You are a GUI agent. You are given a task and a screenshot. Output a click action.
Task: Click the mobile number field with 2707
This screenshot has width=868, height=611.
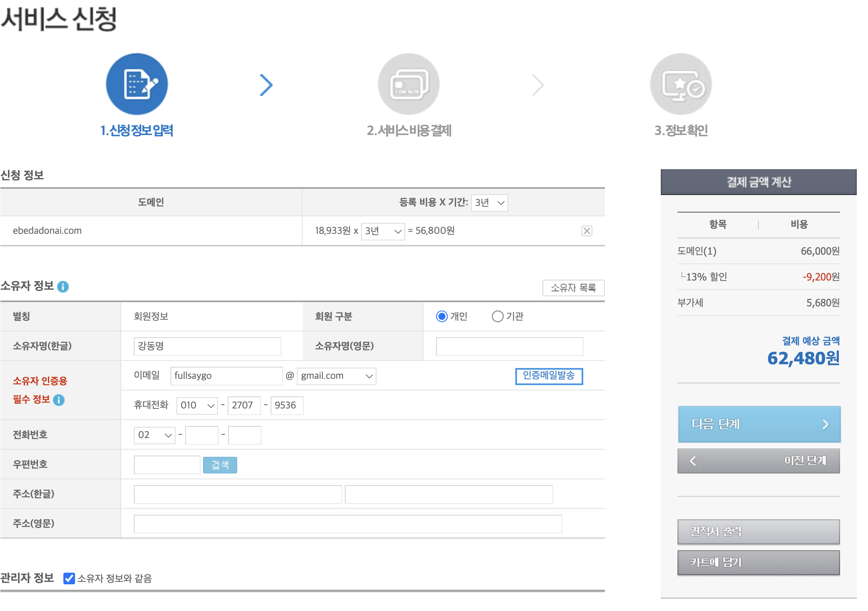pyautogui.click(x=244, y=406)
